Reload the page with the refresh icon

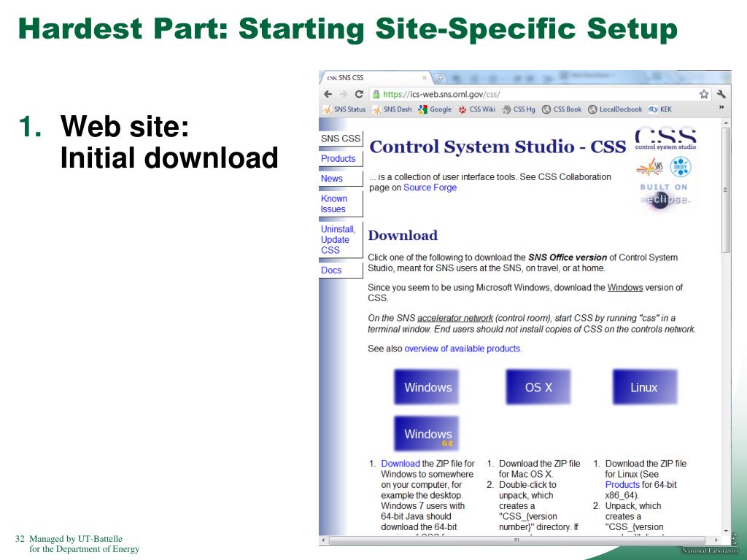(359, 94)
